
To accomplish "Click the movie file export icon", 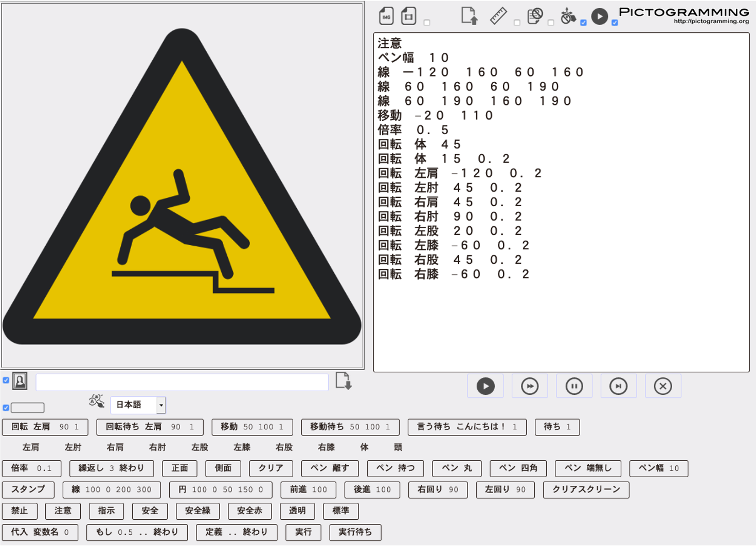I will click(408, 16).
